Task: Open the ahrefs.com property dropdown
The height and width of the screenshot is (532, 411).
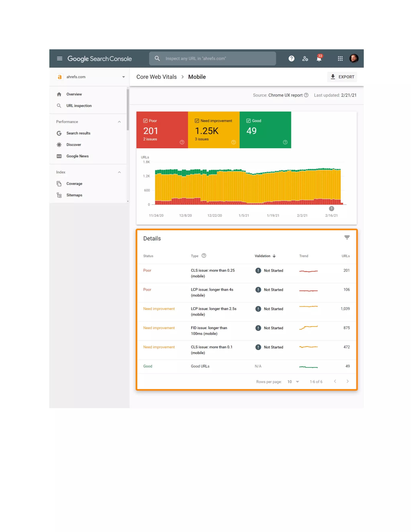Action: 123,77
